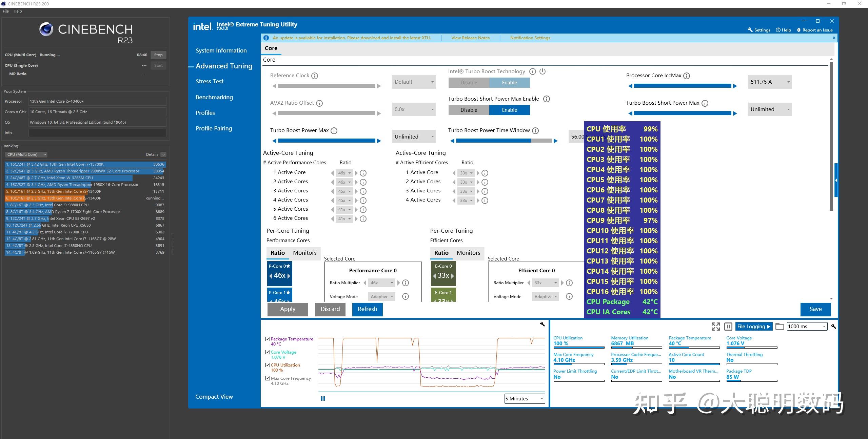Screen dimensions: 868x439
Task: Open the Cinebench File menu
Action: 6,11
